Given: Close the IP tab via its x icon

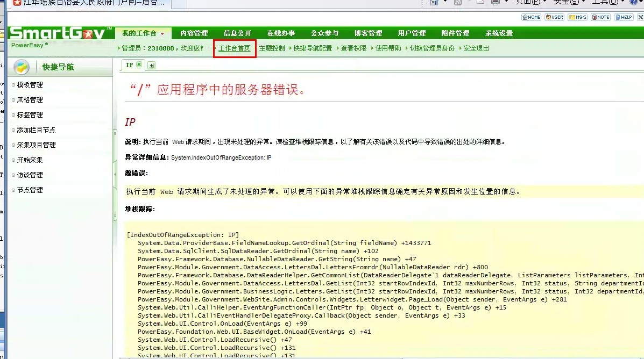Looking at the screenshot, I should coord(139,65).
